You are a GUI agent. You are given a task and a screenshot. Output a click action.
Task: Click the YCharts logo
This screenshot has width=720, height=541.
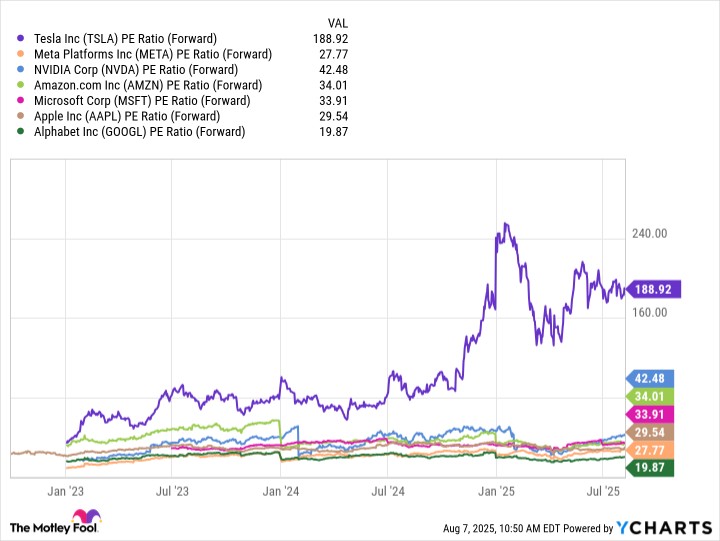[664, 528]
